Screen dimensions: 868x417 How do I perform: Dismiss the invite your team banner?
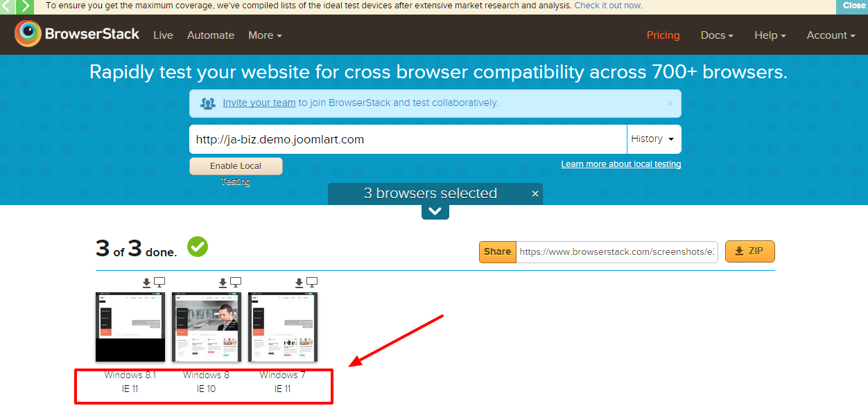pyautogui.click(x=670, y=103)
